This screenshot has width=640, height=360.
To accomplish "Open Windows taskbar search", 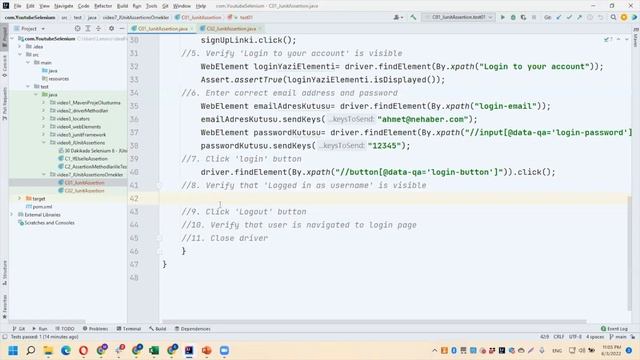I will coord(31,351).
